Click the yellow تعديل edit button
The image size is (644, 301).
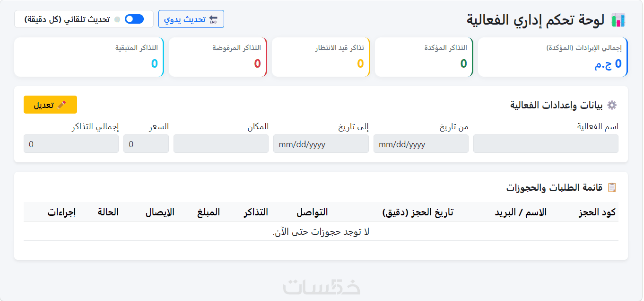pyautogui.click(x=50, y=105)
